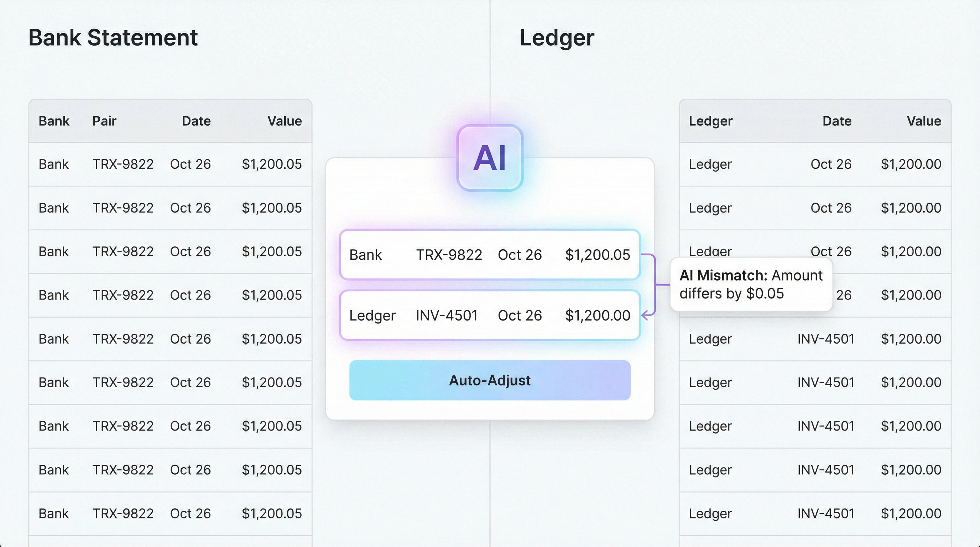980x547 pixels.
Task: Click the glowing AI badge icon
Action: (x=490, y=157)
